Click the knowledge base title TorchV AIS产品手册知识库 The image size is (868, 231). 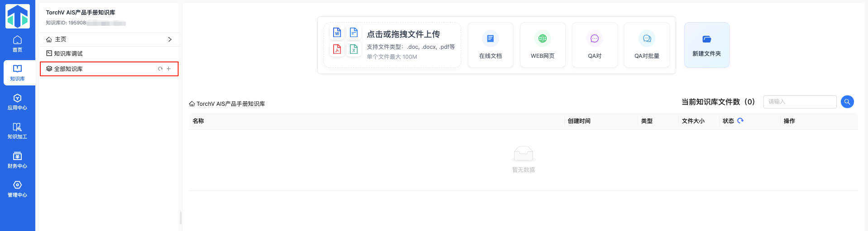[81, 13]
